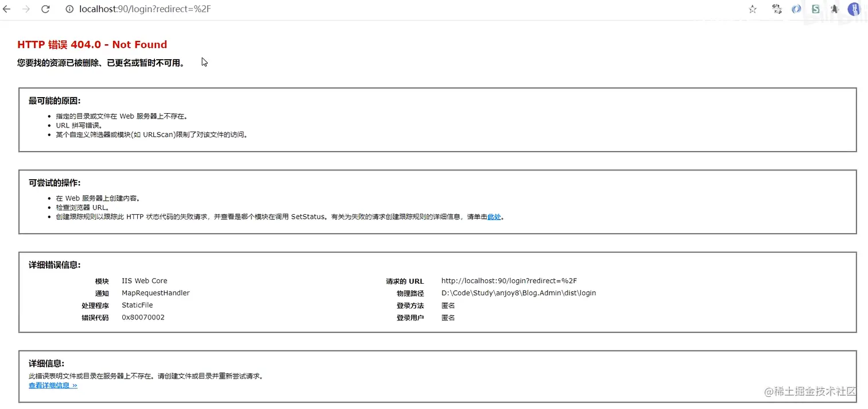Select the 详细错误信息 section heading
The width and height of the screenshot is (868, 409).
click(55, 265)
